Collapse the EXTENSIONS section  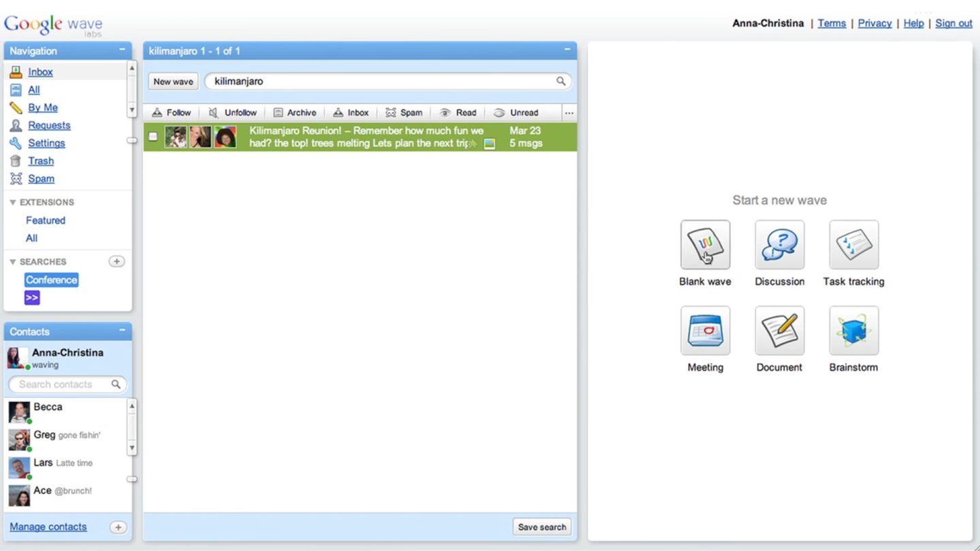(13, 203)
